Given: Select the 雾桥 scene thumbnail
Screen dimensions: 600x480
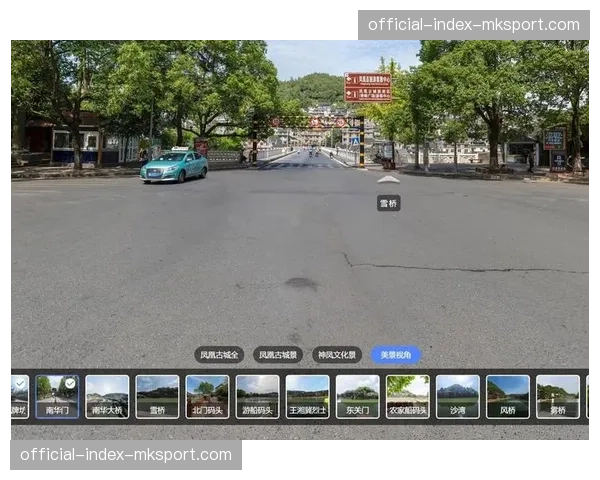Looking at the screenshot, I should 557,396.
